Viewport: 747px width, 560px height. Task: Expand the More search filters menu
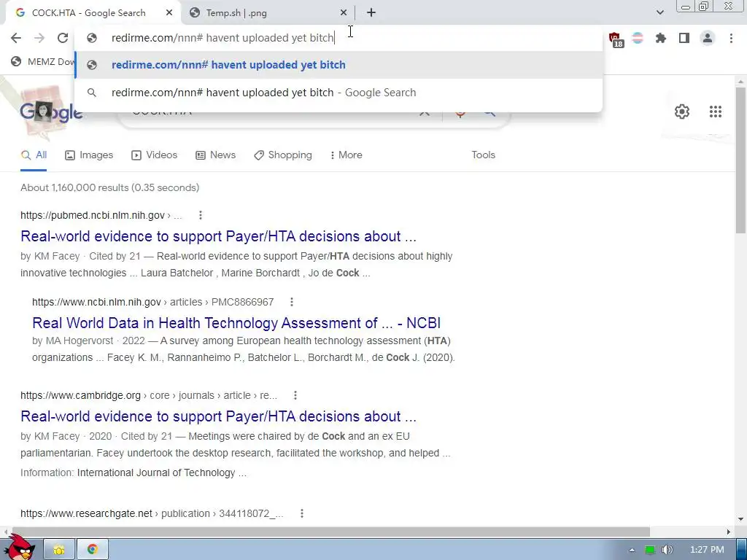click(x=347, y=155)
